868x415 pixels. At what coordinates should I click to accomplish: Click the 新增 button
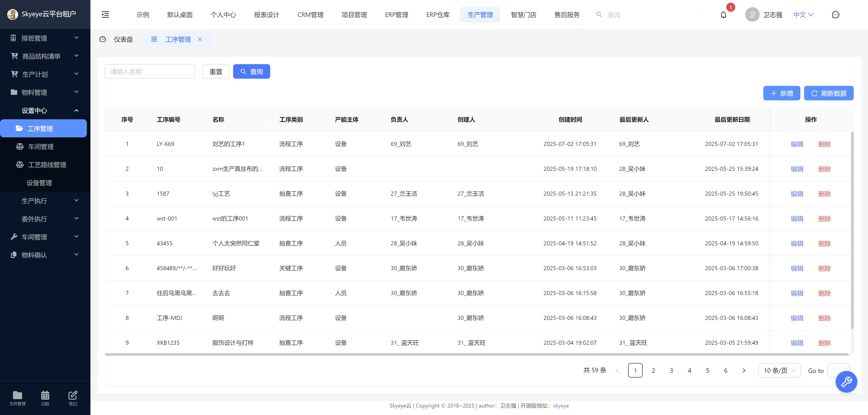point(781,93)
